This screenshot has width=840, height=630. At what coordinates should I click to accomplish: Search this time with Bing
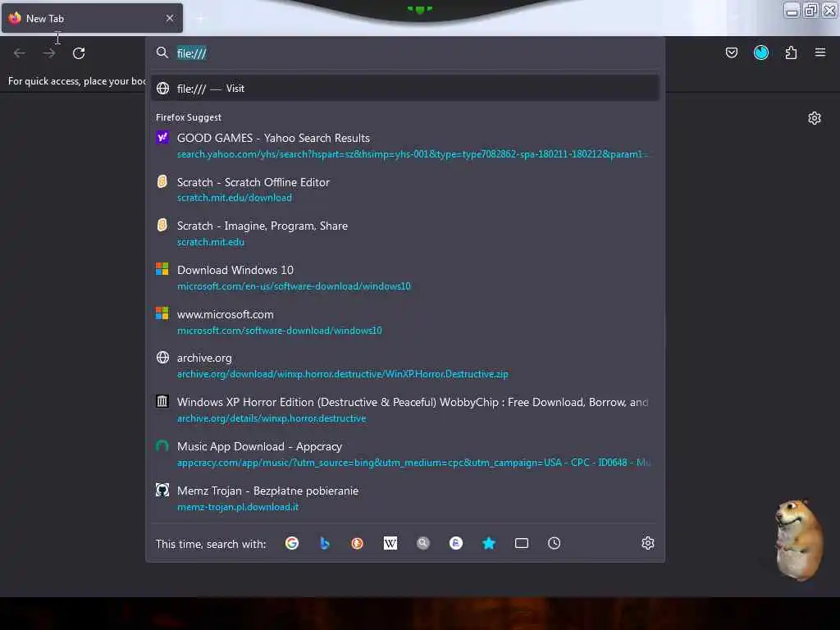pyautogui.click(x=325, y=543)
